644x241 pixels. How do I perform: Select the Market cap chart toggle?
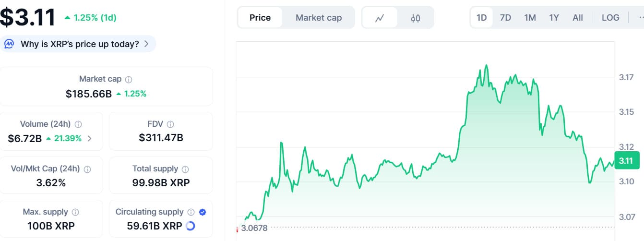tap(319, 18)
